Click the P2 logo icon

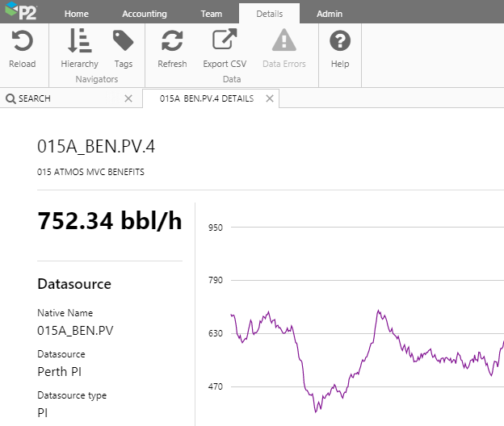(19, 12)
